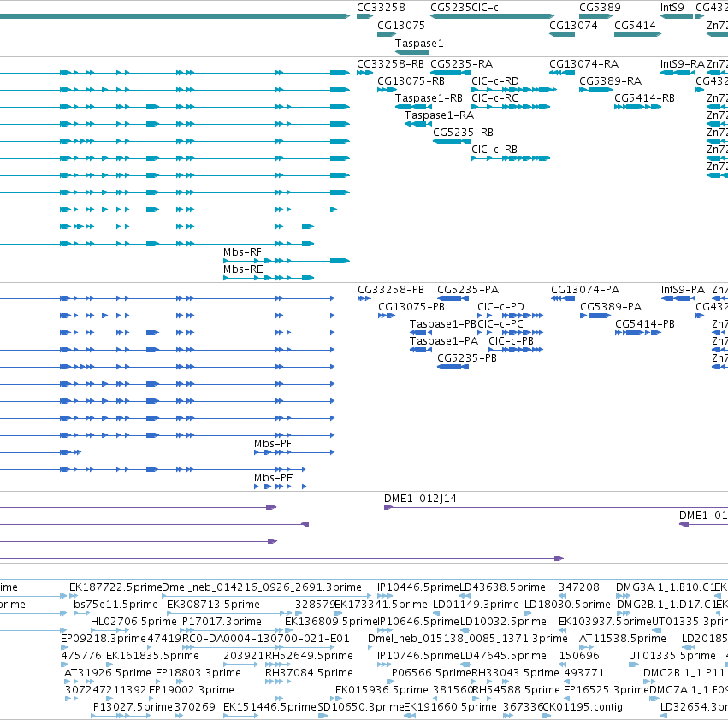
Task: Select the EK161835.5prime EST label
Action: point(152,656)
